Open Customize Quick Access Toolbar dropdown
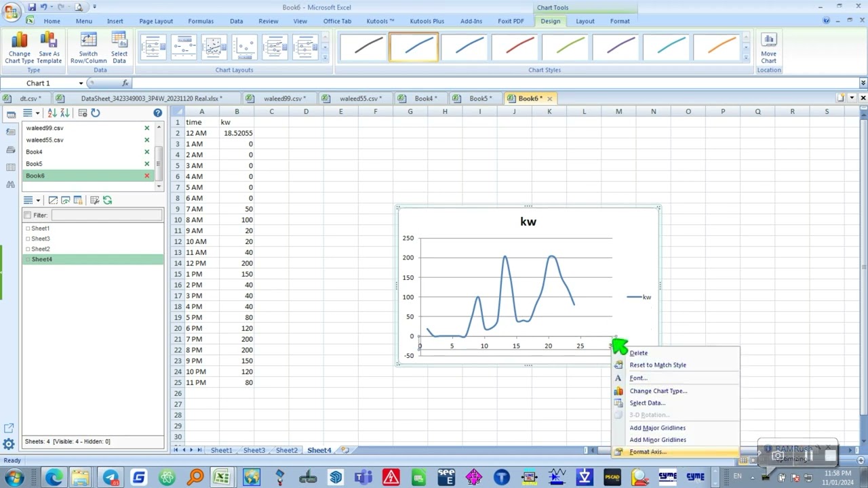Screen dimensions: 868x488 pyautogui.click(x=94, y=7)
